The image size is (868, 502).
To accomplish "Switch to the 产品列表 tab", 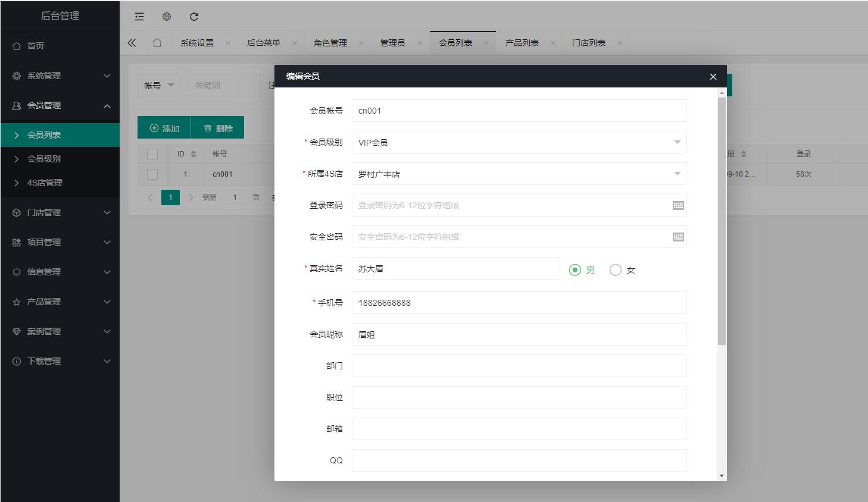I will (x=522, y=43).
